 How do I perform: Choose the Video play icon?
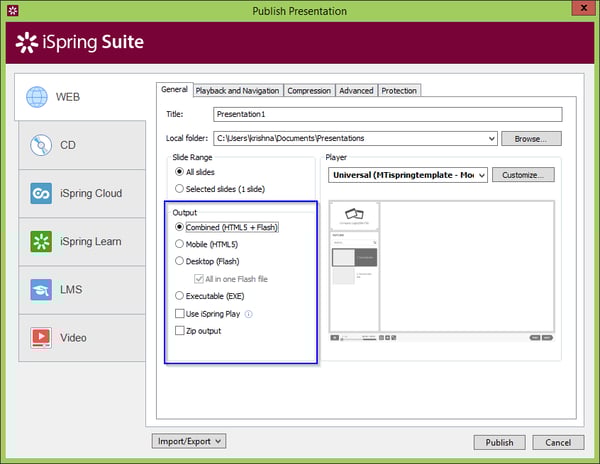point(41,338)
